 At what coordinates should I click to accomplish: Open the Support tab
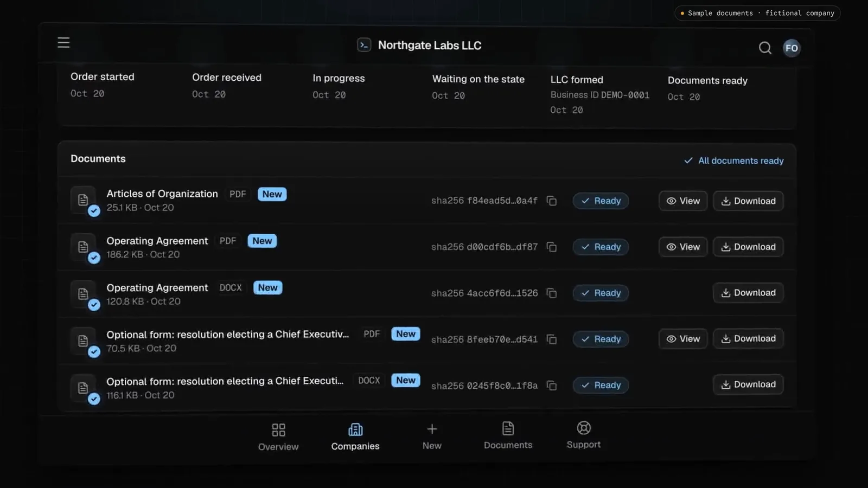(584, 435)
